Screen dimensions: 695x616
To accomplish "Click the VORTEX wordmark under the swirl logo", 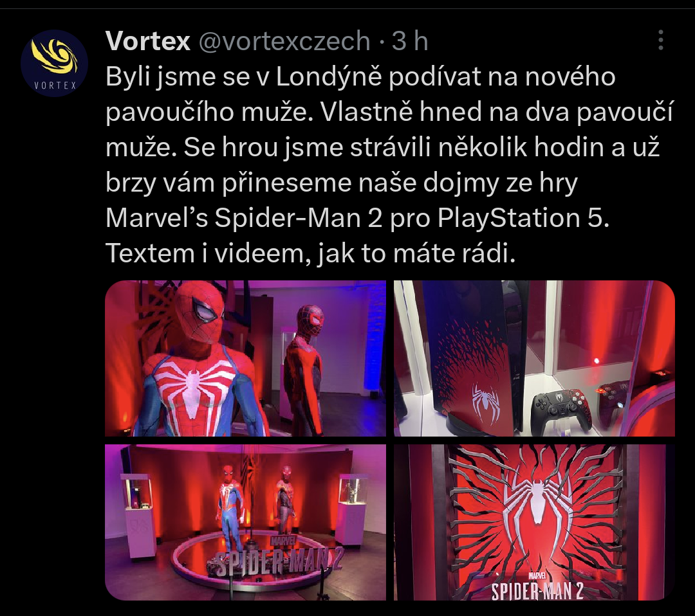I will click(55, 86).
